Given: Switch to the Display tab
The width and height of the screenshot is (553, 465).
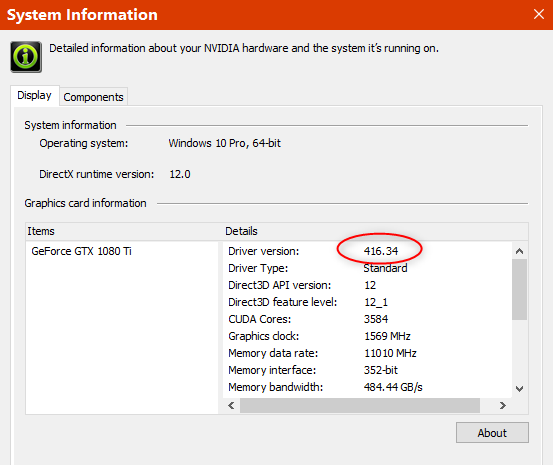Looking at the screenshot, I should (35, 95).
